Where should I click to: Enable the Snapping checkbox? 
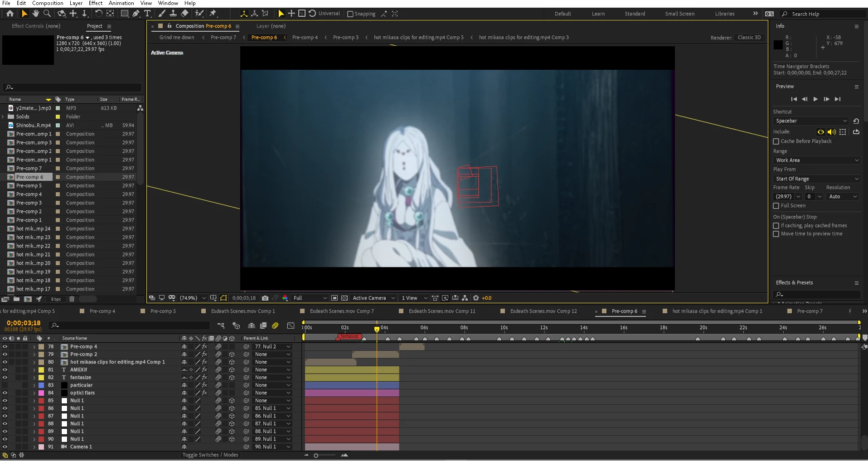click(x=350, y=14)
